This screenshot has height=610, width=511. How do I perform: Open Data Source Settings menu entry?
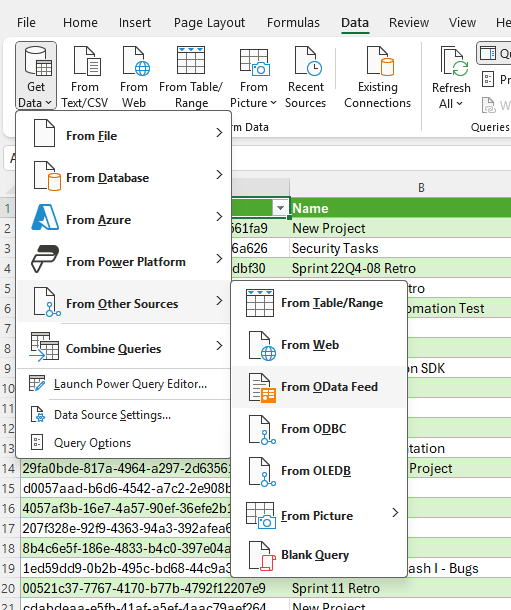pos(124,415)
